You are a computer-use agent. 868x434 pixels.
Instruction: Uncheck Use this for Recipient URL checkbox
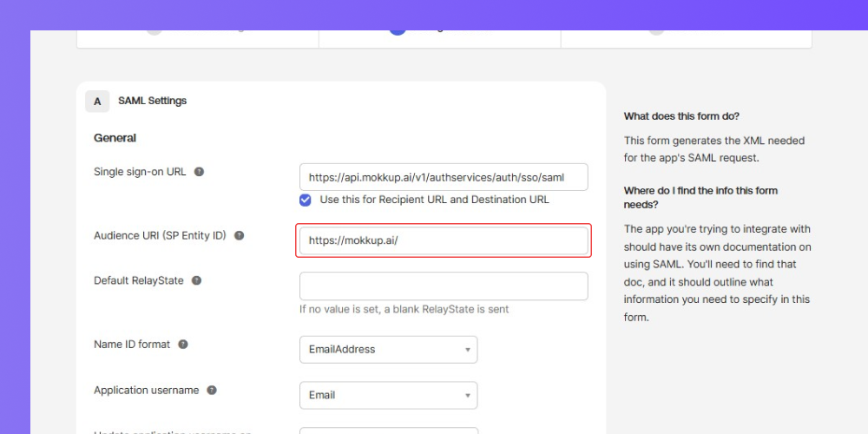(x=305, y=200)
